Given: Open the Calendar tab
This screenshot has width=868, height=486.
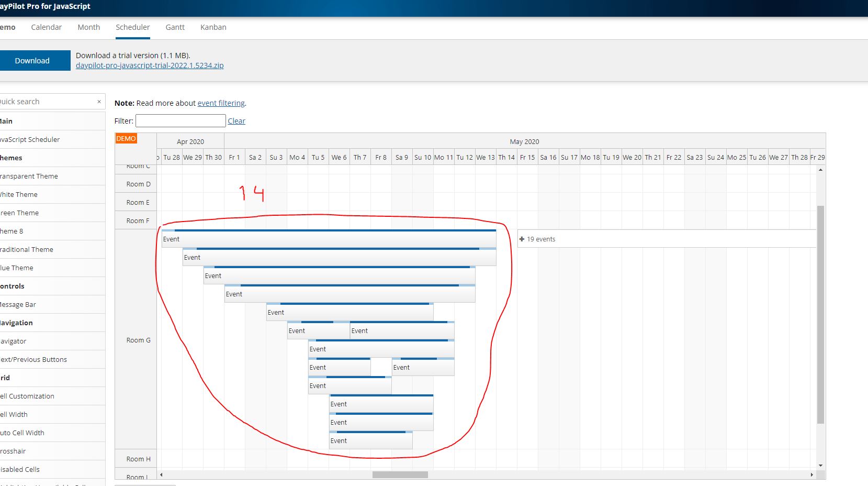Looking at the screenshot, I should [x=46, y=27].
